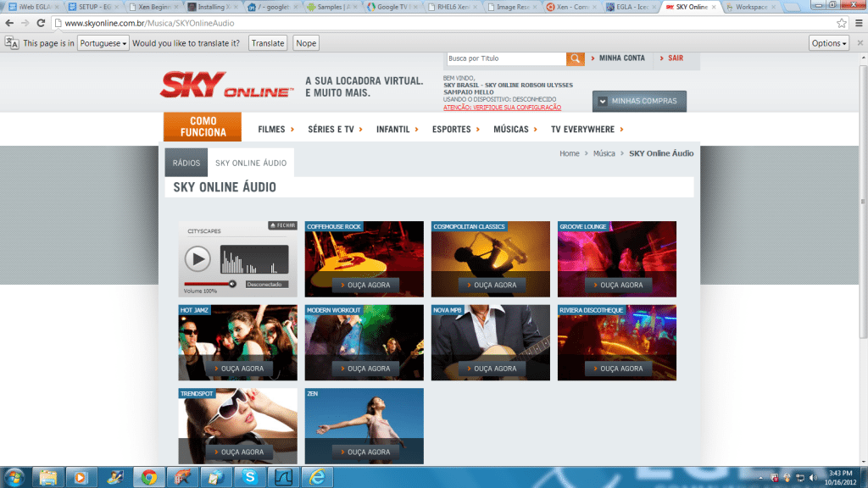Open the Filmes navigation menu
868x488 pixels.
pyautogui.click(x=275, y=130)
